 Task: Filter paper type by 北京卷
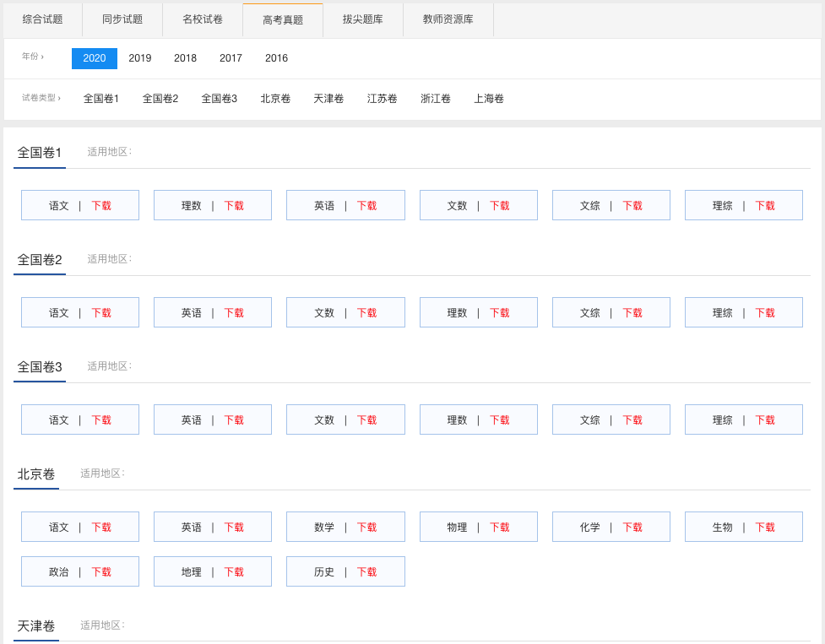(275, 99)
